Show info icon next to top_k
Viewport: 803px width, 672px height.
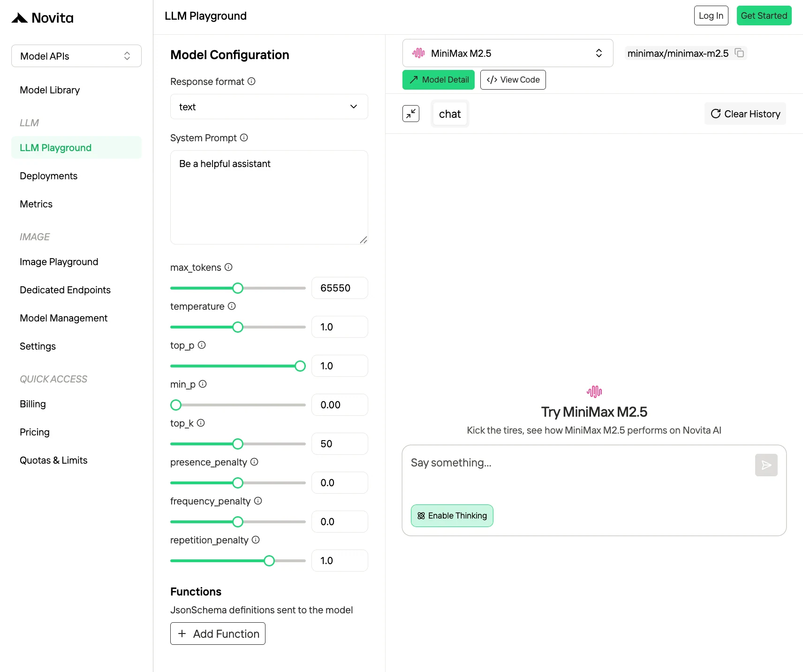(x=201, y=423)
